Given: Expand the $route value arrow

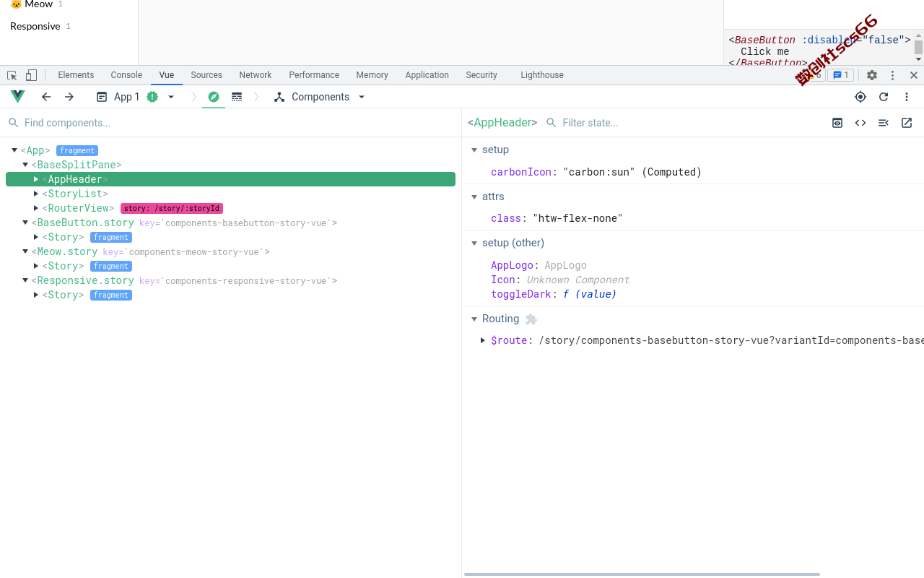Looking at the screenshot, I should (483, 340).
